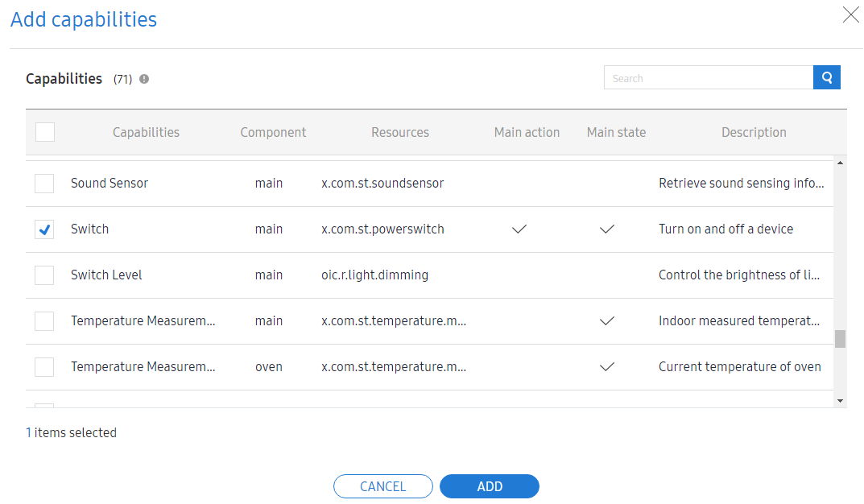Screen dimensions: 864x504
Task: Click the Main state checkmark for Switch
Action: pos(607,229)
